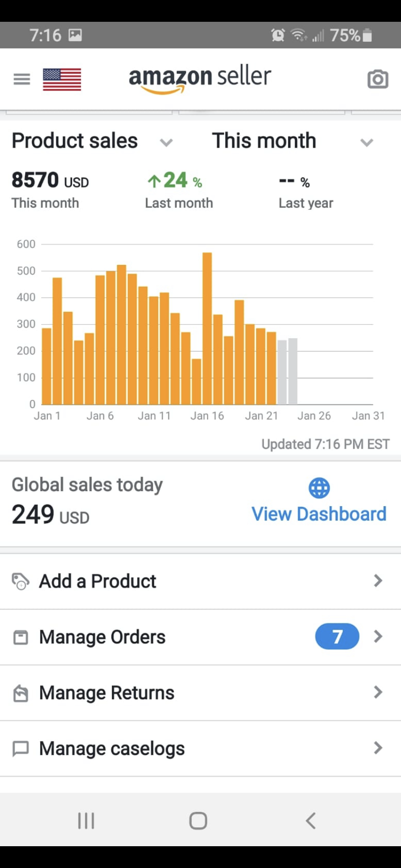The height and width of the screenshot is (868, 401).
Task: Tap the amazon seller logo
Action: pyautogui.click(x=200, y=79)
